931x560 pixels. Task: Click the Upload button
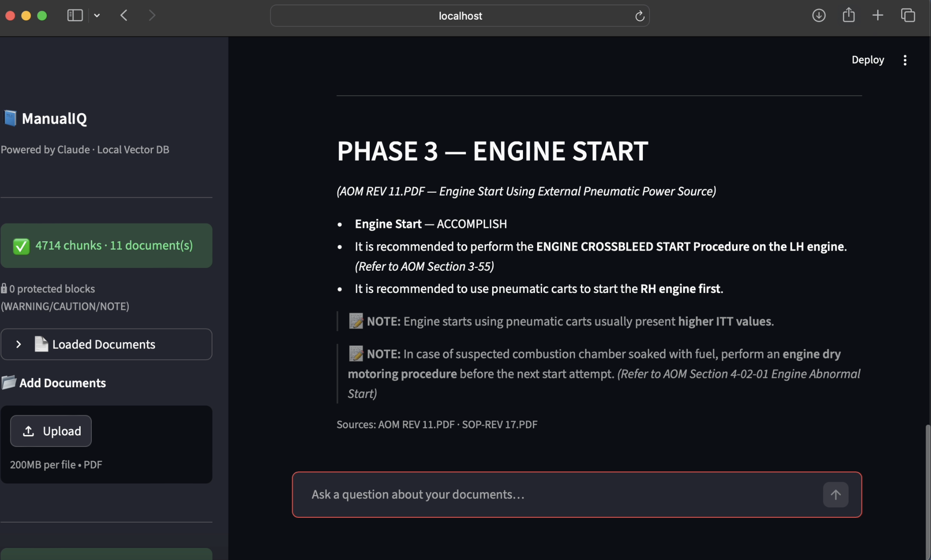51,431
